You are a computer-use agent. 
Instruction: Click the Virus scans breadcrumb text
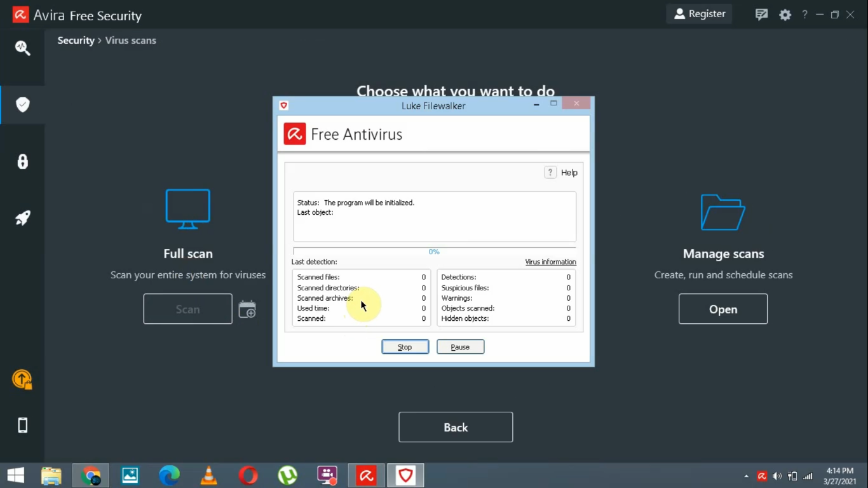[x=130, y=40]
